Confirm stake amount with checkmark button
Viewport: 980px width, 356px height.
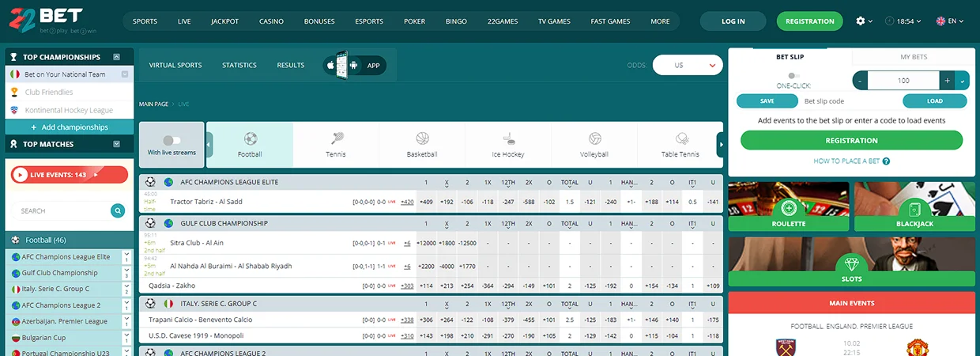click(962, 81)
